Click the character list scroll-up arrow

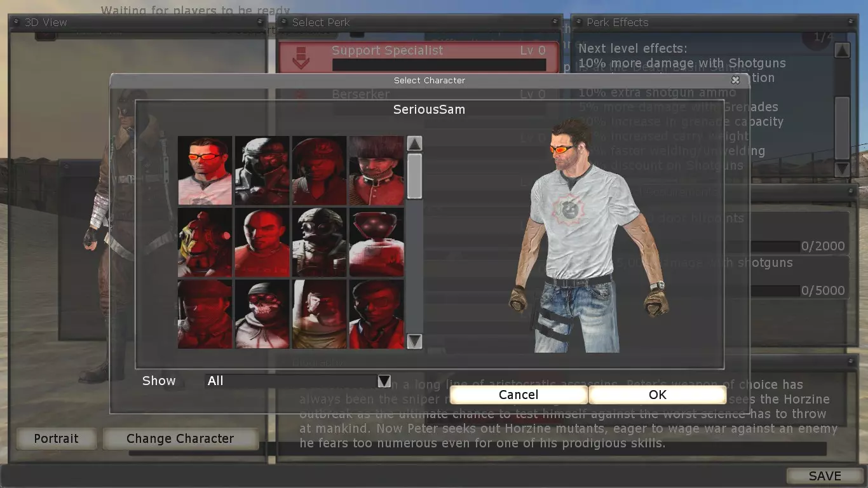point(414,144)
